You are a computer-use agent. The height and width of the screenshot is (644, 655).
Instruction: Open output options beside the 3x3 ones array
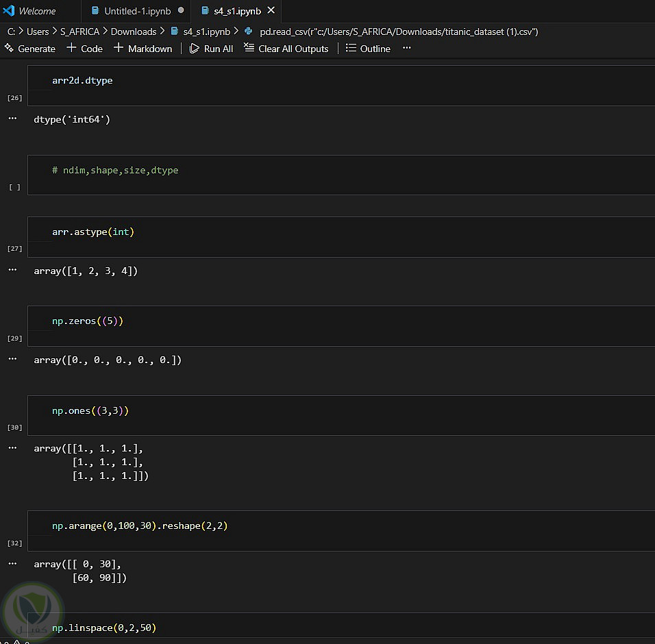tap(12, 448)
